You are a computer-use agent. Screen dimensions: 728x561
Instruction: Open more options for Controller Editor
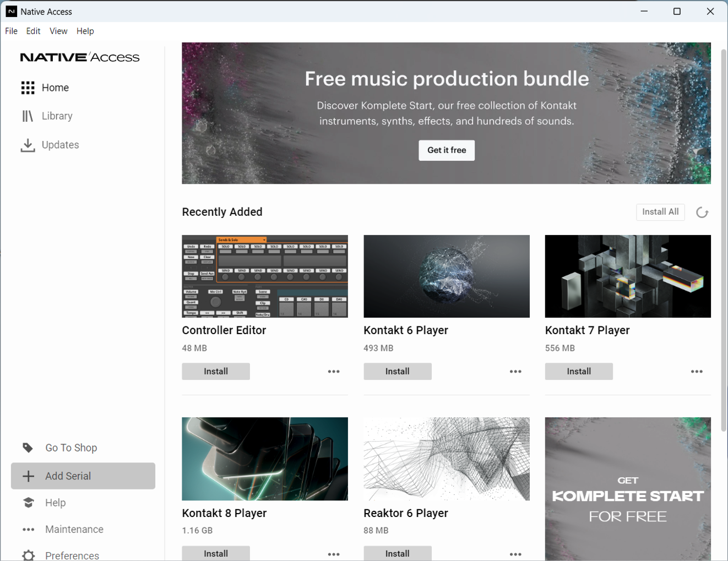334,372
